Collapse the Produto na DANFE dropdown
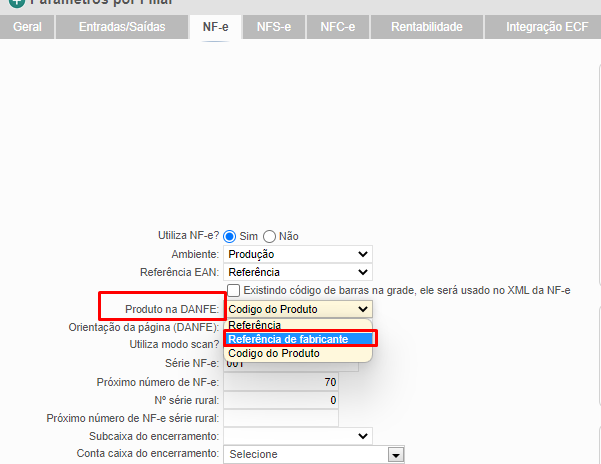 tap(298, 309)
